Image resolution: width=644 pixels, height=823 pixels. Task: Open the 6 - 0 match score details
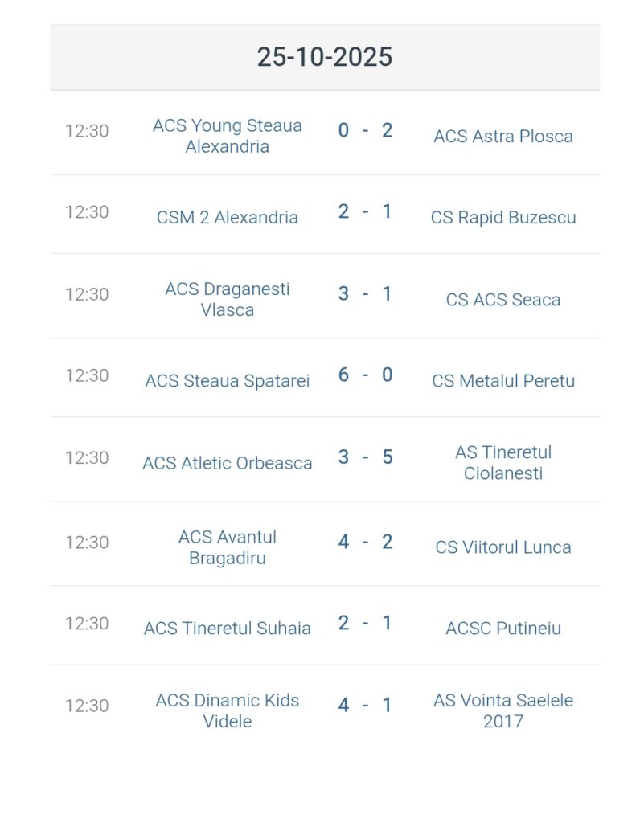click(365, 375)
